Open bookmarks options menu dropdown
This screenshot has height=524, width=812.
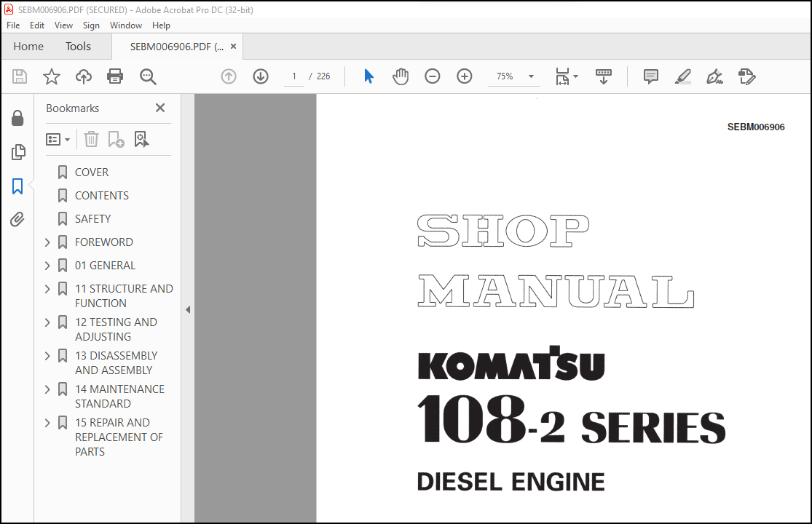[58, 139]
